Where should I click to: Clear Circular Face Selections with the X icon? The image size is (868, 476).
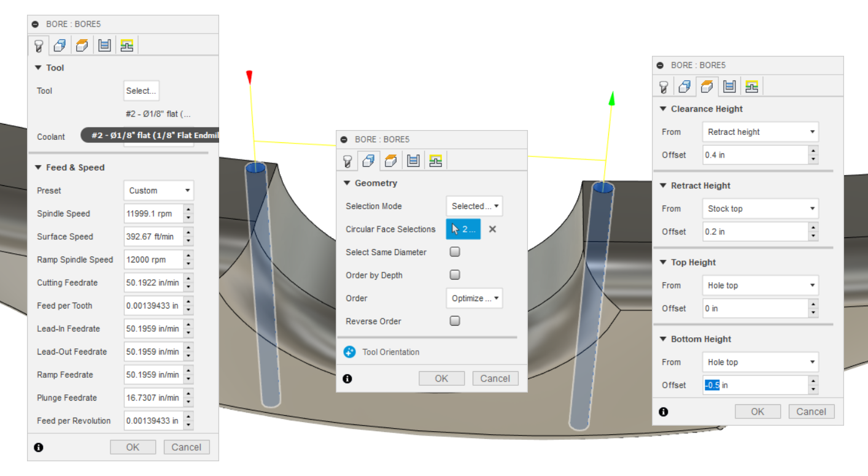(492, 229)
